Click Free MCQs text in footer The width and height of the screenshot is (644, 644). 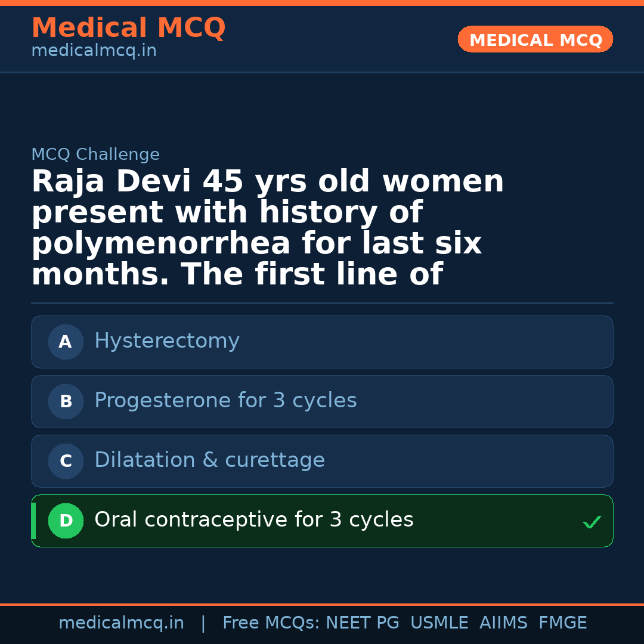click(271, 623)
